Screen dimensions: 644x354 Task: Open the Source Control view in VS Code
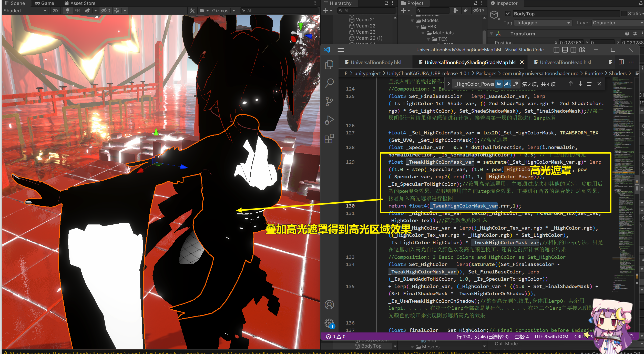(x=329, y=101)
